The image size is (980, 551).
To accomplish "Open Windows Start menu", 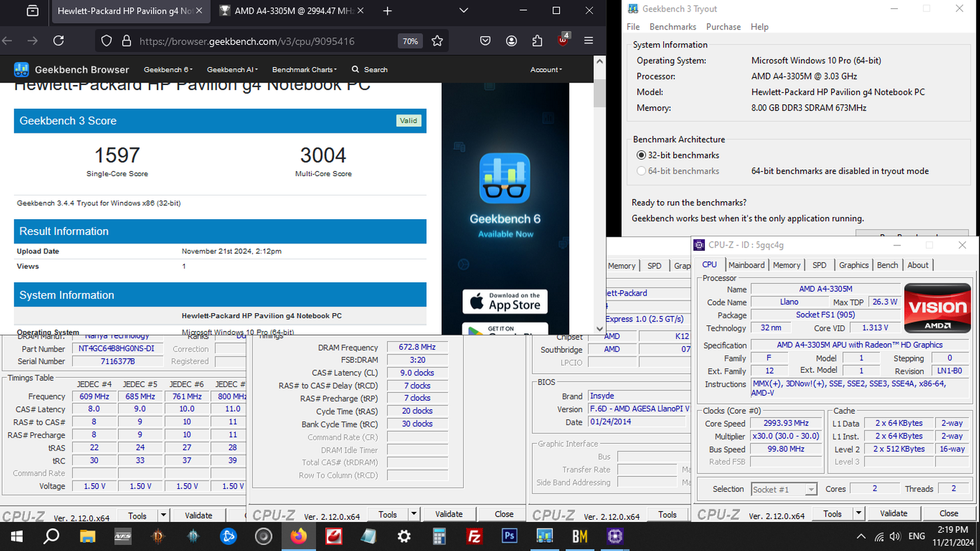I will click(x=16, y=536).
